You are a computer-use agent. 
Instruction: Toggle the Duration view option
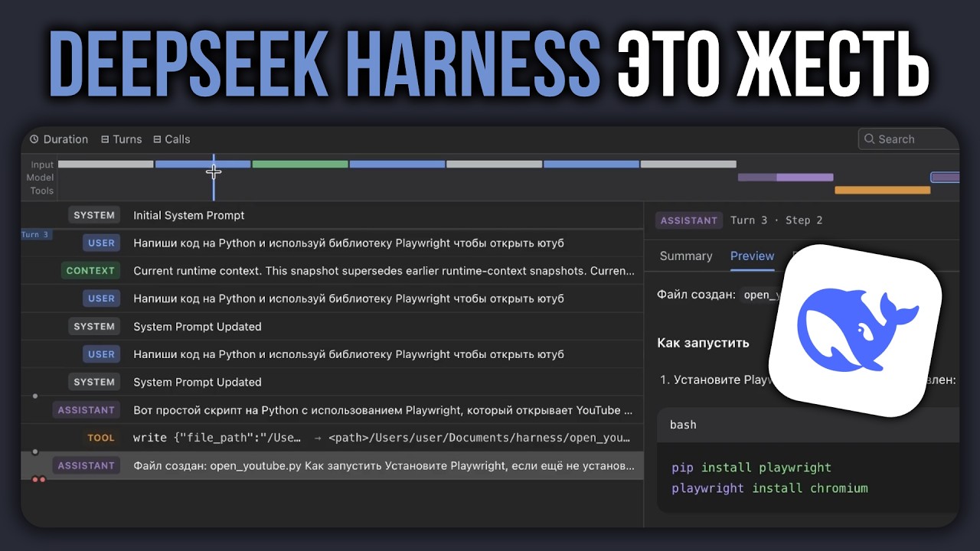(x=59, y=139)
